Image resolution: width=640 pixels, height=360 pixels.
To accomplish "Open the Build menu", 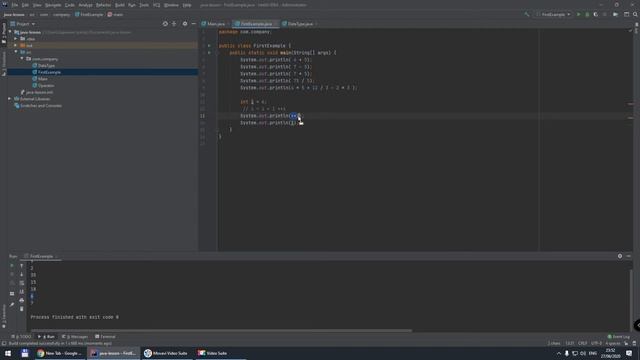I will click(x=120, y=5).
